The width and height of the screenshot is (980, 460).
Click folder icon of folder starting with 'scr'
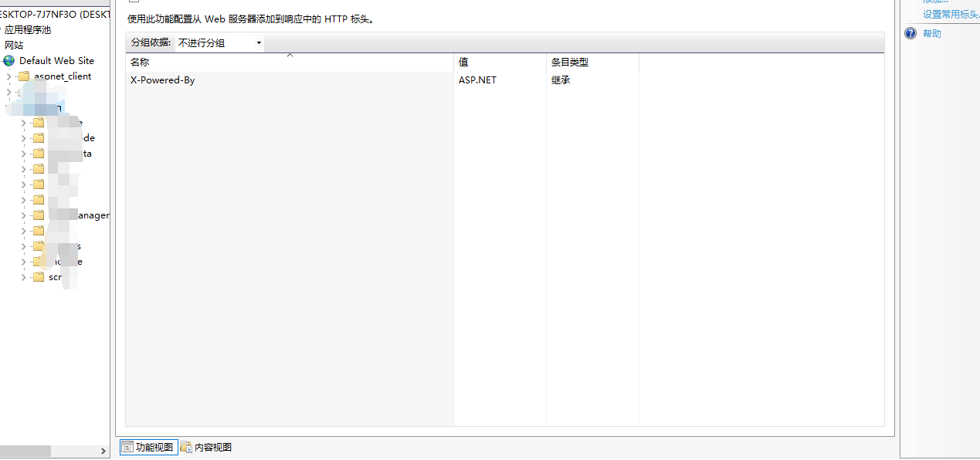coord(39,277)
